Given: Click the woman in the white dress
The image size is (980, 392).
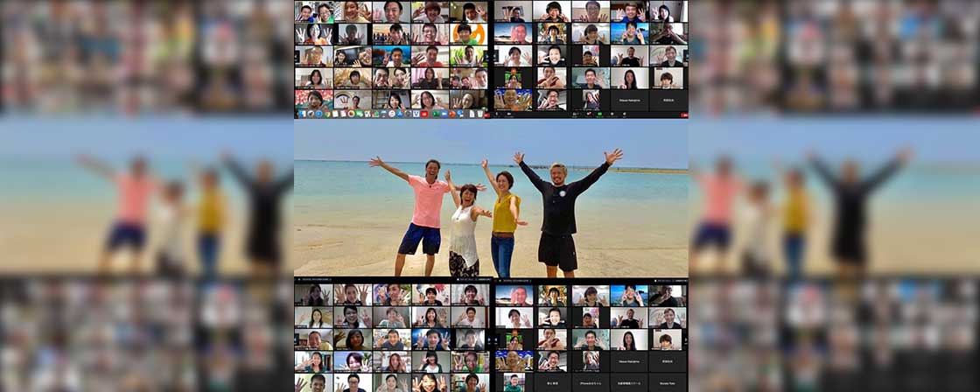Looking at the screenshot, I should pos(464,232).
